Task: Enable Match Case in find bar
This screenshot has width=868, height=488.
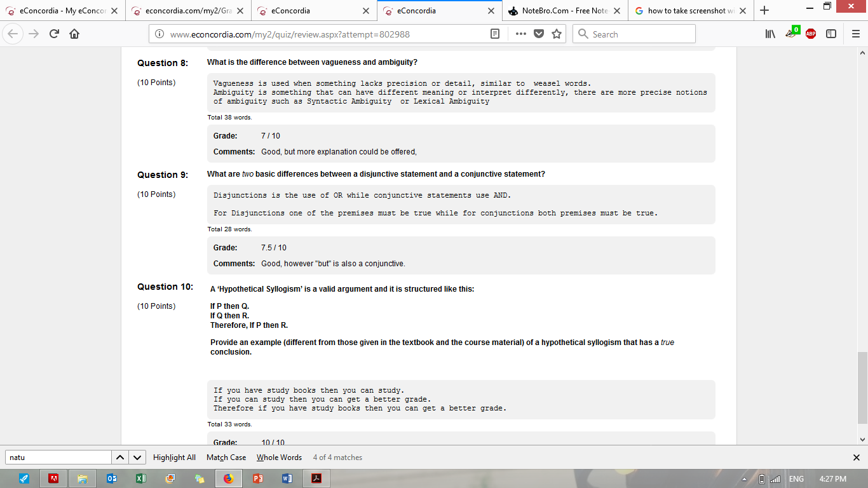Action: click(226, 457)
